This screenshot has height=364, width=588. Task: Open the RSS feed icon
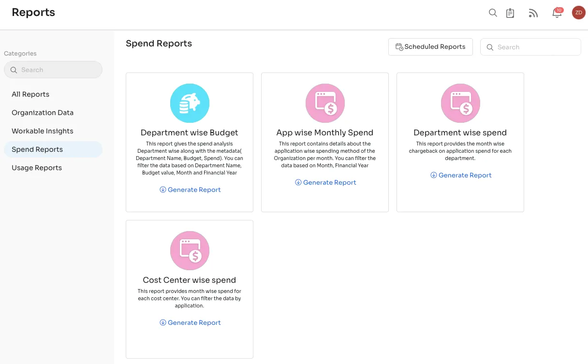[x=533, y=13]
